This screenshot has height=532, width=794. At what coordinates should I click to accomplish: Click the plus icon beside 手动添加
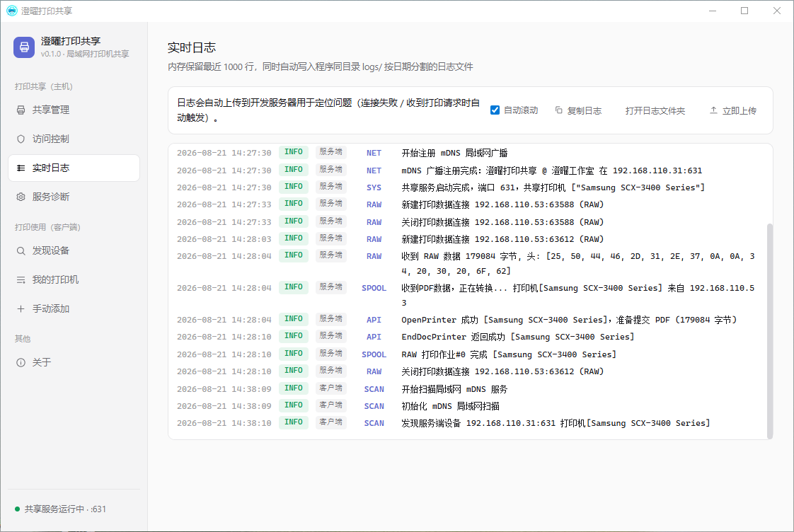click(x=21, y=308)
